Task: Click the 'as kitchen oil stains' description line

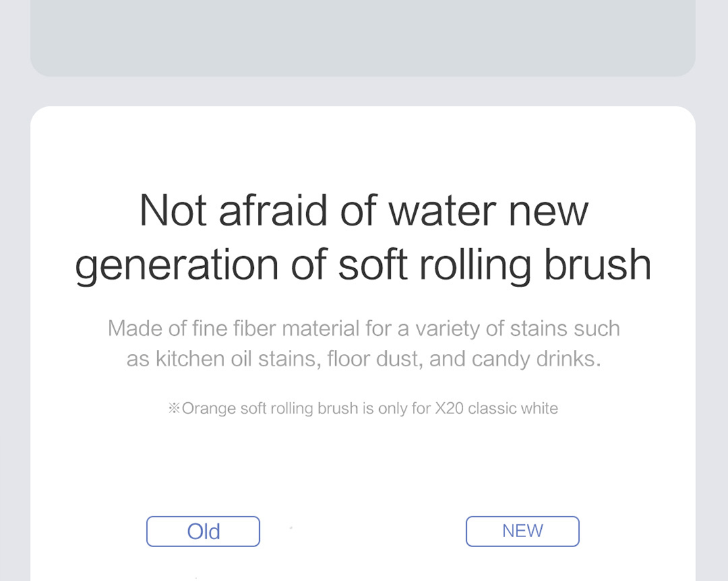Action: pyautogui.click(x=364, y=359)
